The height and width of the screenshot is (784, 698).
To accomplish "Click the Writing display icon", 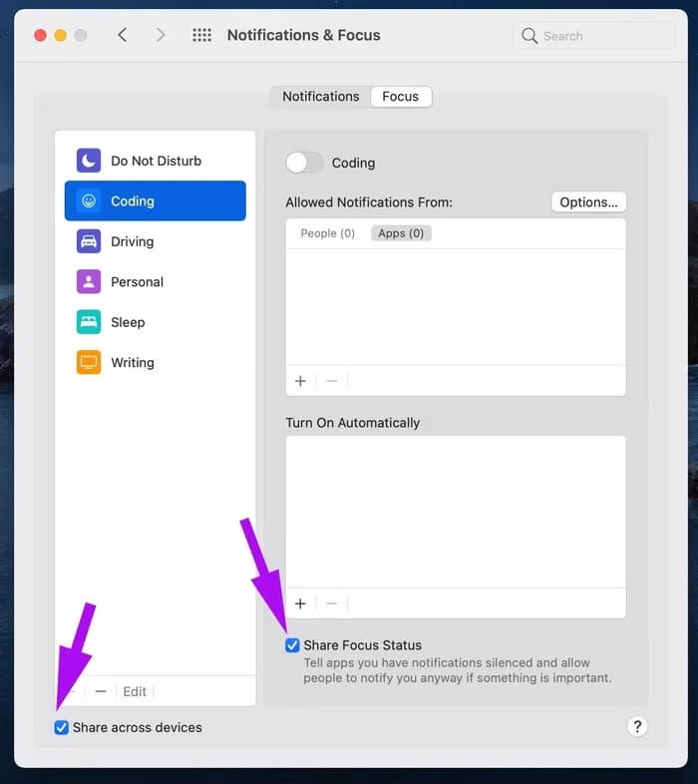I will (x=89, y=362).
